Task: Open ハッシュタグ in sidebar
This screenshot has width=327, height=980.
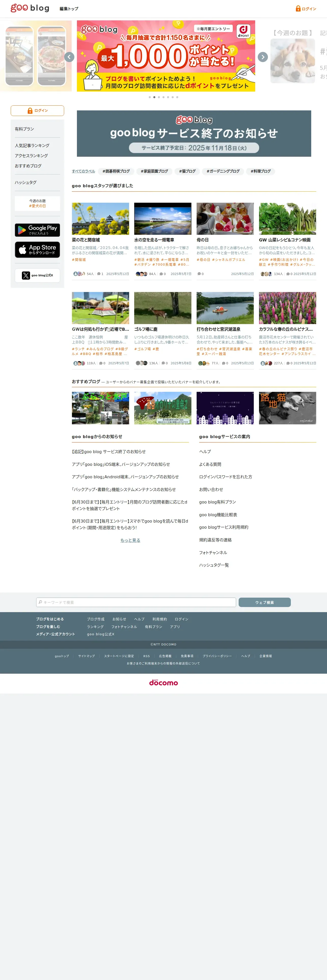Action: point(25,182)
